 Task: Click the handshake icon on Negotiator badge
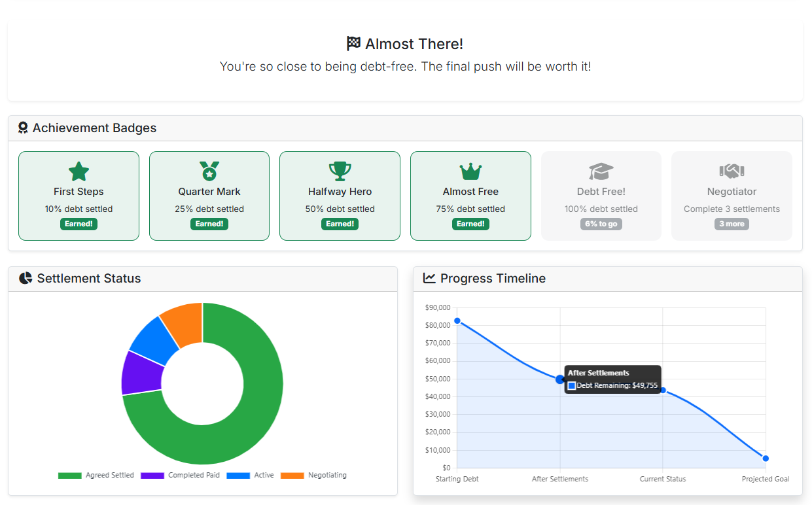coord(731,171)
